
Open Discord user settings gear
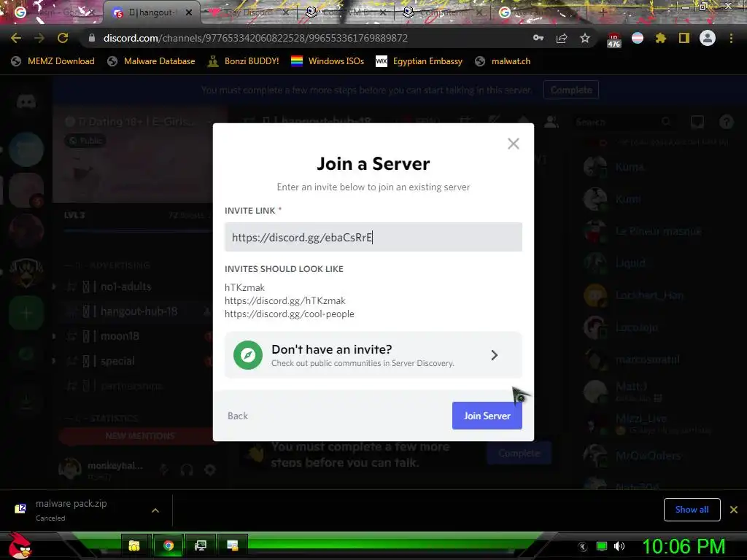click(x=210, y=470)
